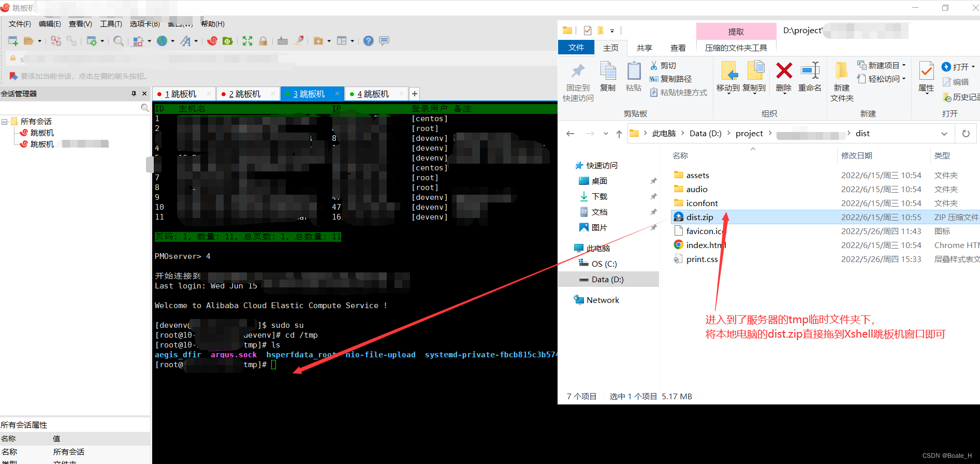Close the active tab 3 跳板机

click(337, 94)
